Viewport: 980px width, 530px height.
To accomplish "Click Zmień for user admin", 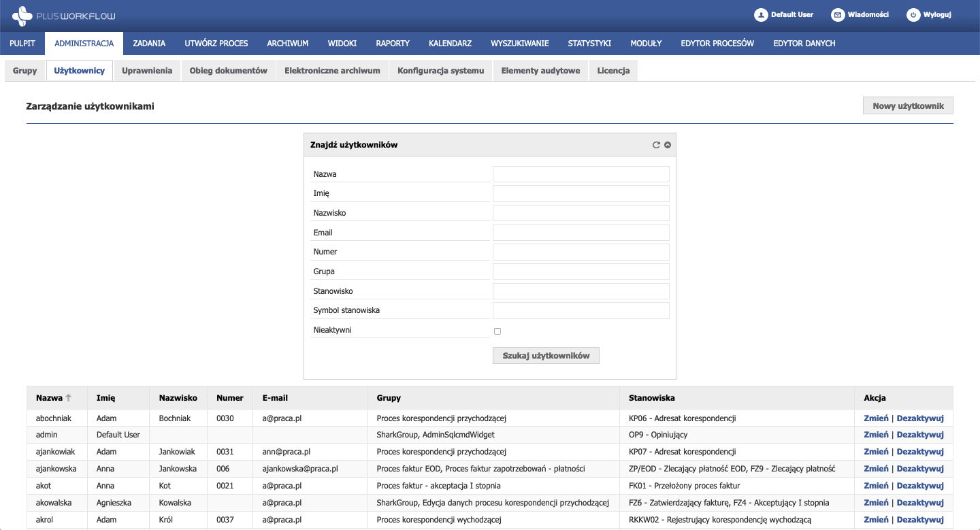I will (876, 435).
